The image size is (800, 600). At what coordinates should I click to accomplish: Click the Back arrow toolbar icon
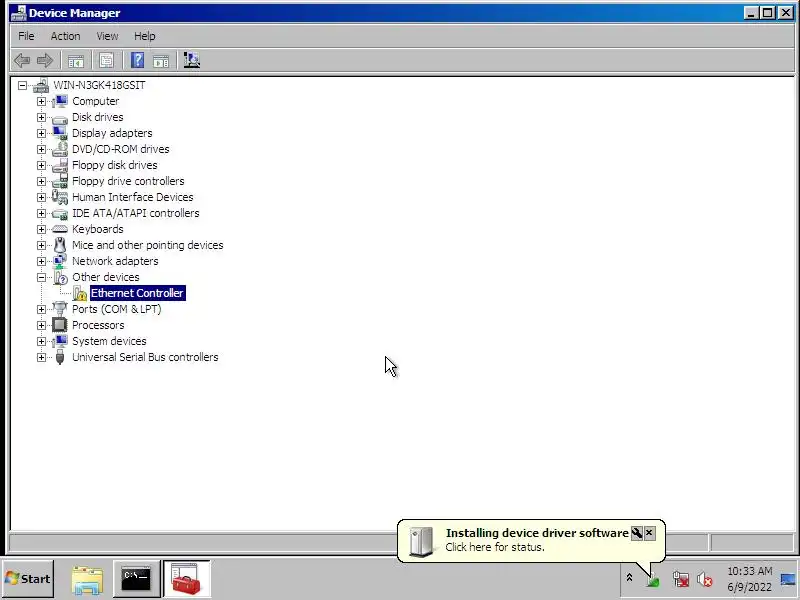click(22, 61)
